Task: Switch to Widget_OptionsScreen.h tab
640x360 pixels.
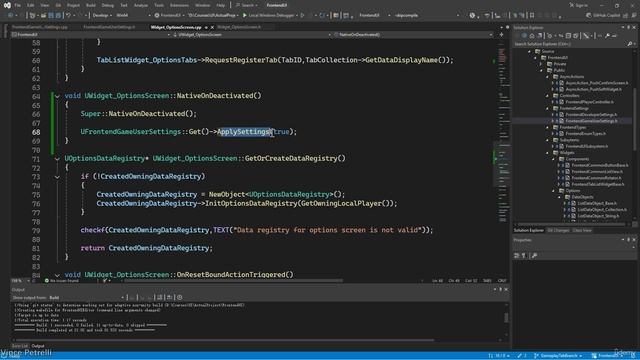Action: (239, 27)
